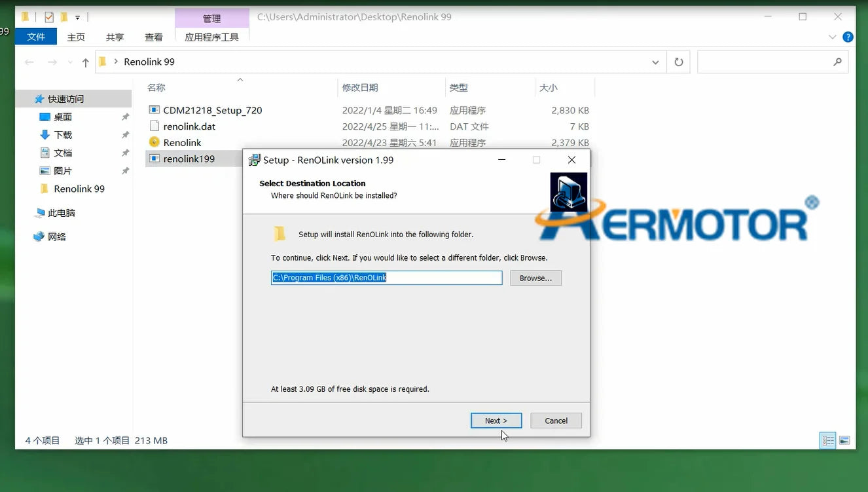Select the CDM21218_Setup_720 file
This screenshot has width=868, height=492.
click(212, 111)
